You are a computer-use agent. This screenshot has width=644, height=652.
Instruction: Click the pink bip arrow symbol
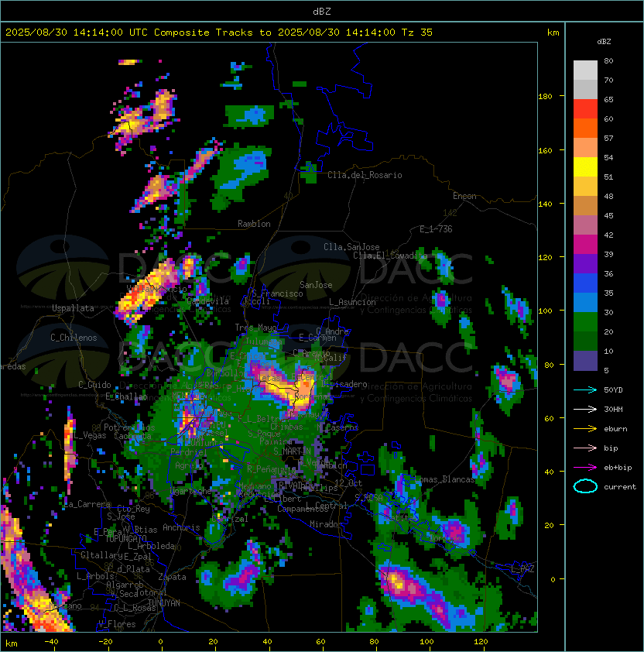click(x=585, y=448)
